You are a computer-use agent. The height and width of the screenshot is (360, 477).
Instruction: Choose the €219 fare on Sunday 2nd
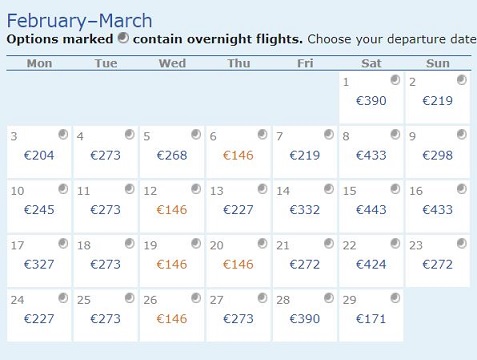click(x=437, y=101)
